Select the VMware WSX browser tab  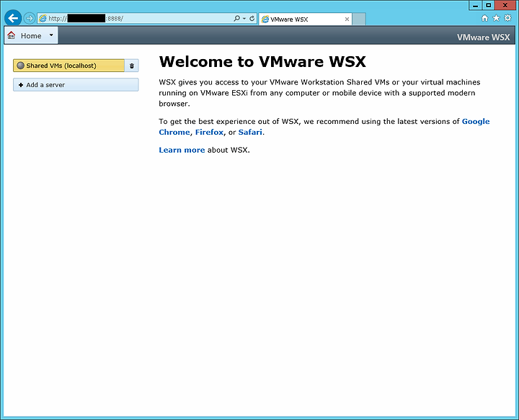click(305, 19)
